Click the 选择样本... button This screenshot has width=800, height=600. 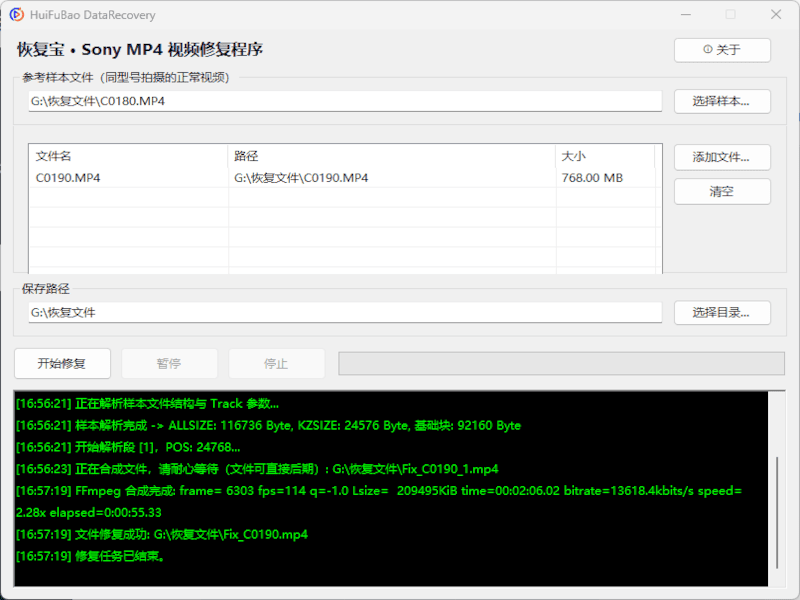pos(722,102)
